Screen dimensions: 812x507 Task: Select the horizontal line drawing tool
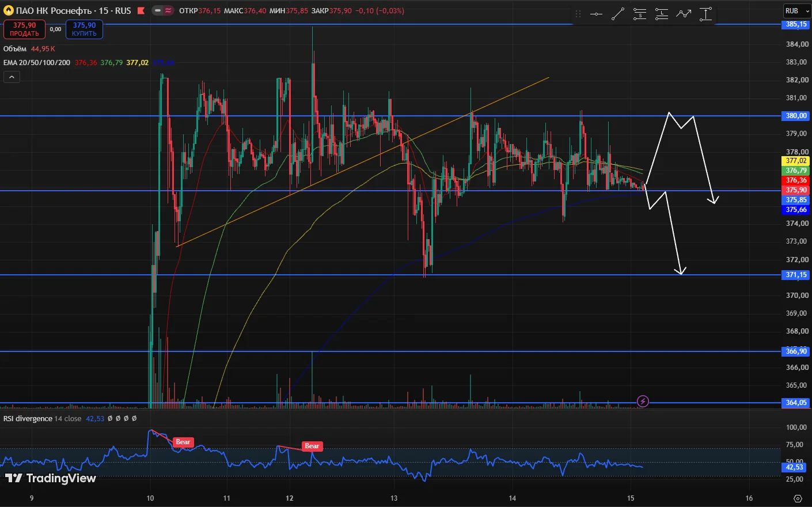[596, 14]
